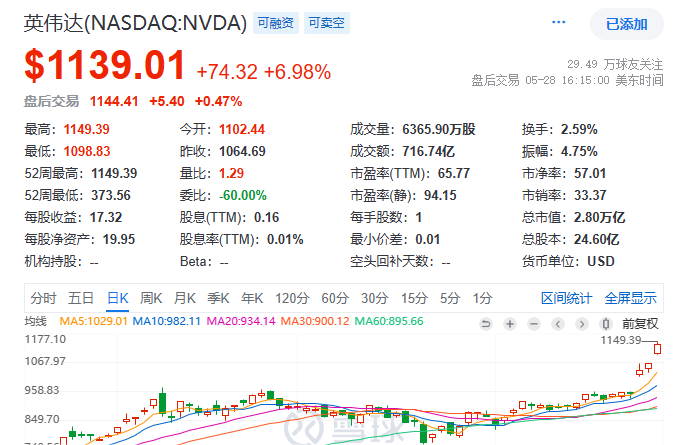Click the 最低 value 1098.83
Viewport: 686px width, 445px height.
pos(87,151)
